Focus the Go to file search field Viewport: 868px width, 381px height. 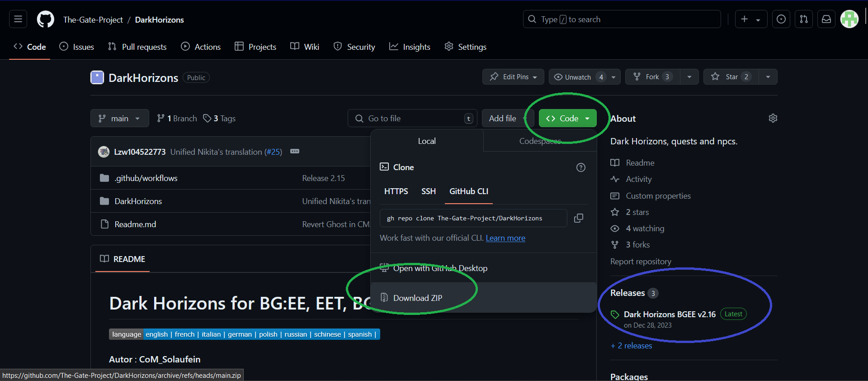pyautogui.click(x=412, y=118)
